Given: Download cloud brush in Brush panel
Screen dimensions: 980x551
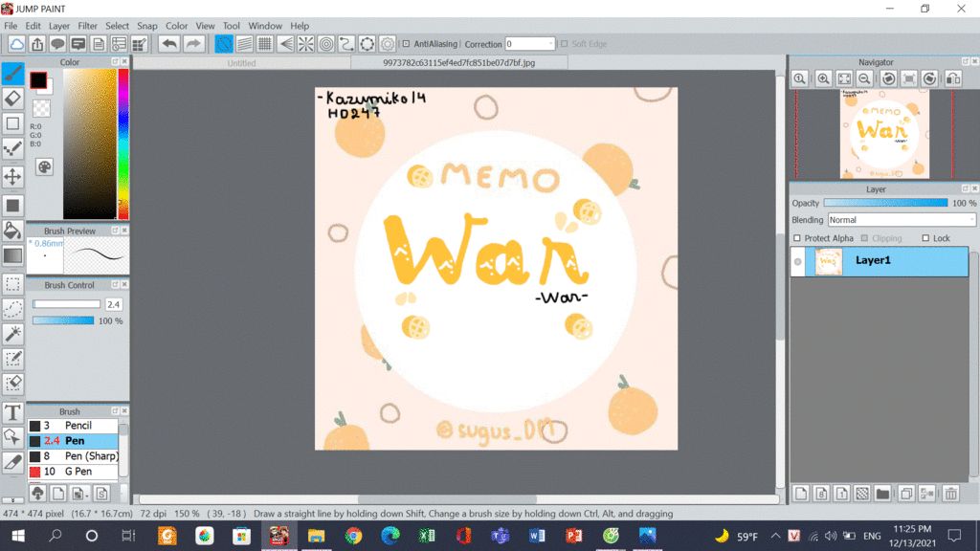Looking at the screenshot, I should [37, 494].
